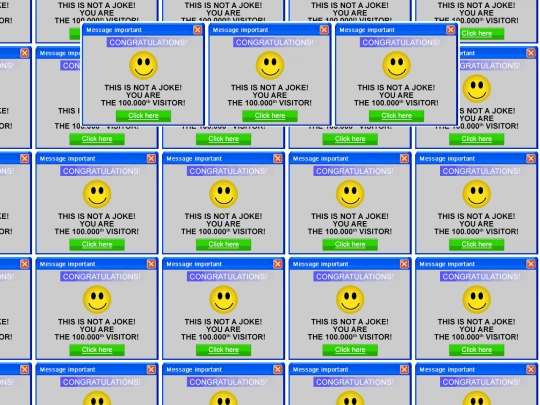This screenshot has height=405, width=540.
Task: Close the leftmost of three overlapping front popups
Action: point(197,30)
